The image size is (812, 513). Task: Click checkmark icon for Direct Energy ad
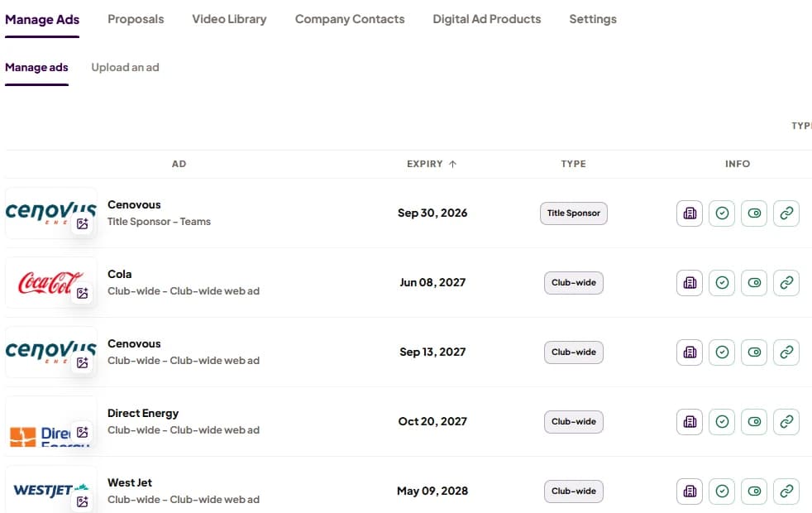[722, 422]
